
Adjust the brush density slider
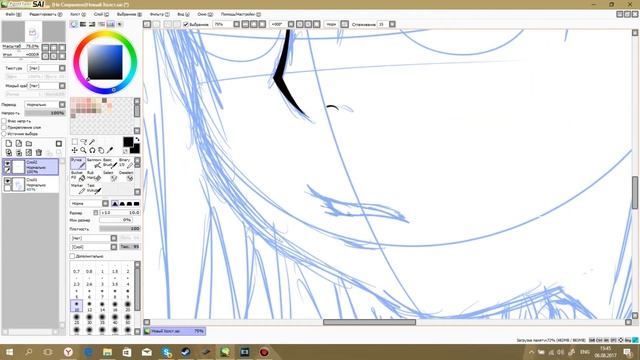pos(120,229)
